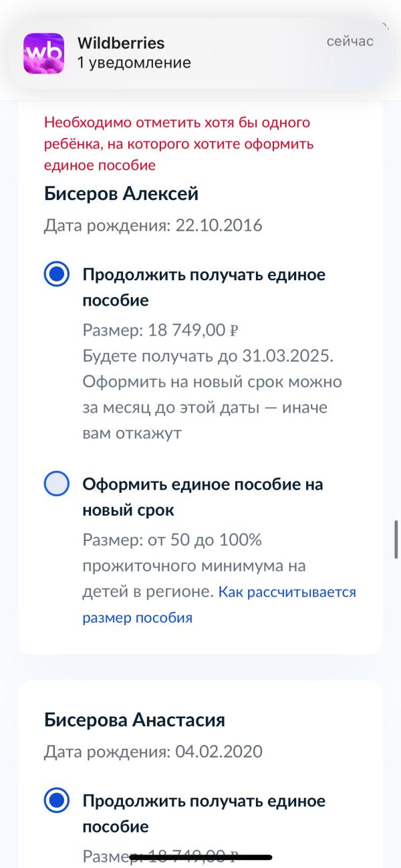Click Алексей's 'Продолжить получать единое пособие' label

pyautogui.click(x=203, y=288)
